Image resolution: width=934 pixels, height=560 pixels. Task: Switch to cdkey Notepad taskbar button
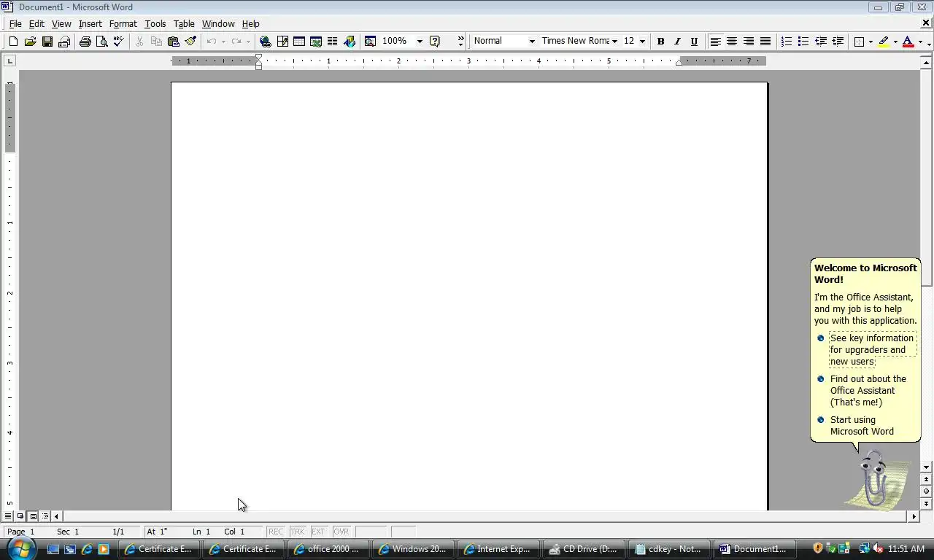point(668,549)
